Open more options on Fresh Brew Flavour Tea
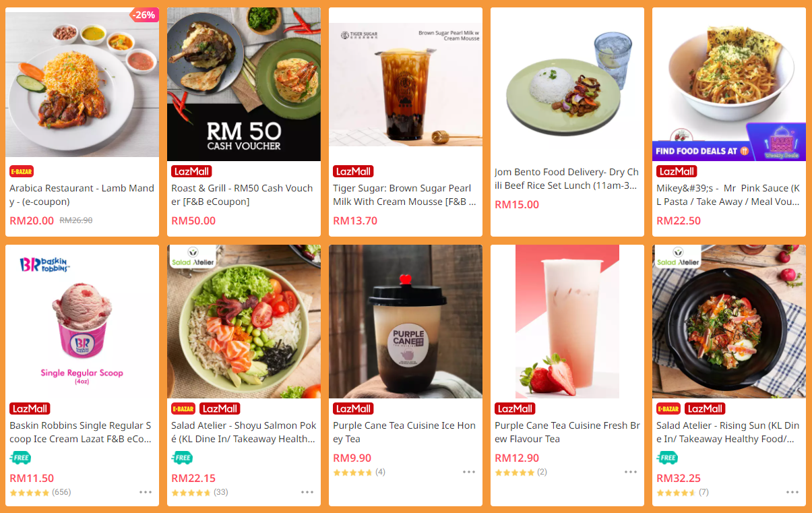The image size is (812, 513). click(631, 472)
